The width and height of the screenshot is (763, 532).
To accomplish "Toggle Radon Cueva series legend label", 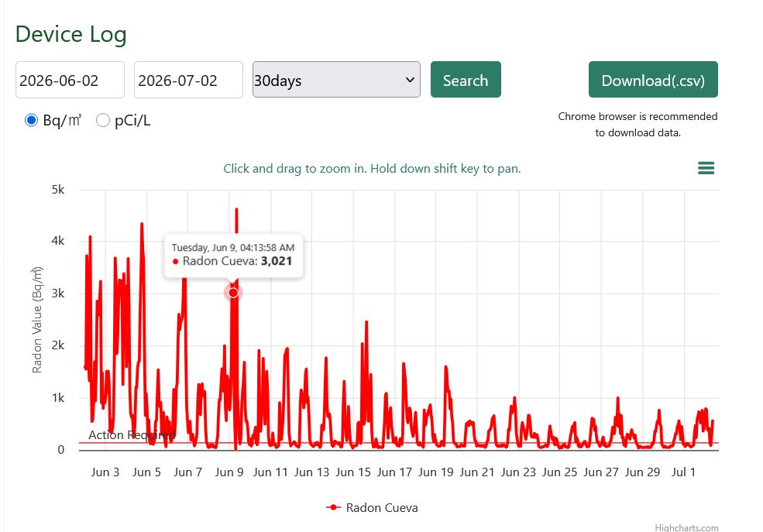I will point(382,508).
